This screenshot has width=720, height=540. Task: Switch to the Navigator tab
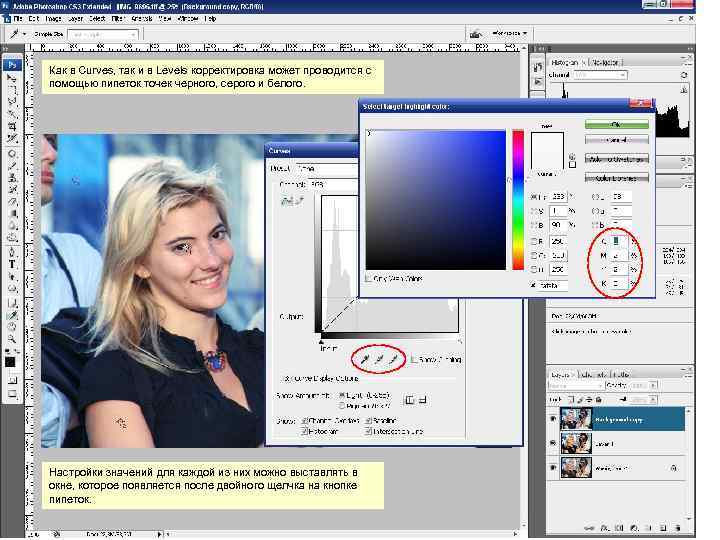coord(605,62)
